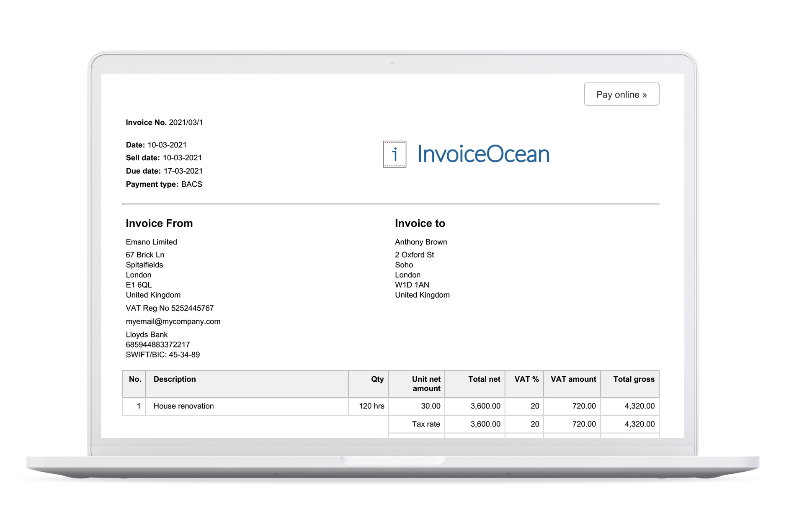Select invoice number 2021/03/1
This screenshot has width=789, height=532.
[x=186, y=123]
